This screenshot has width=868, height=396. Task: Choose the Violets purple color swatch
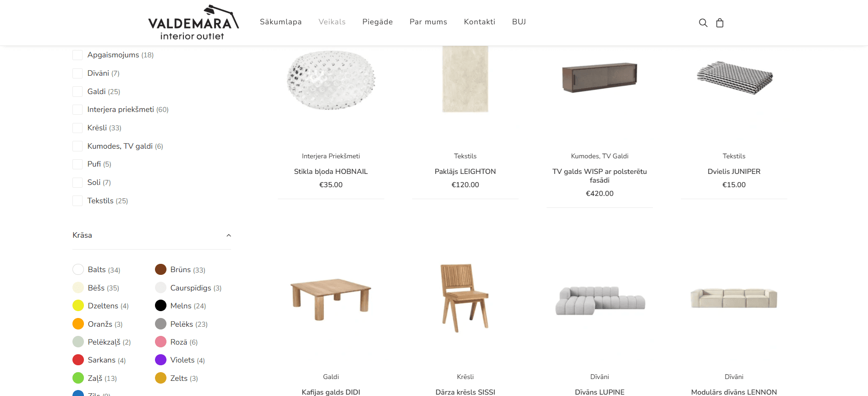point(160,360)
